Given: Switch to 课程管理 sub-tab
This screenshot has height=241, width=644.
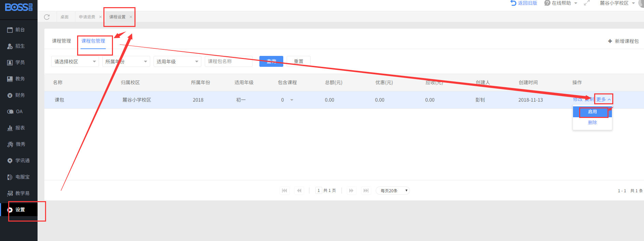Looking at the screenshot, I should click(x=61, y=41).
